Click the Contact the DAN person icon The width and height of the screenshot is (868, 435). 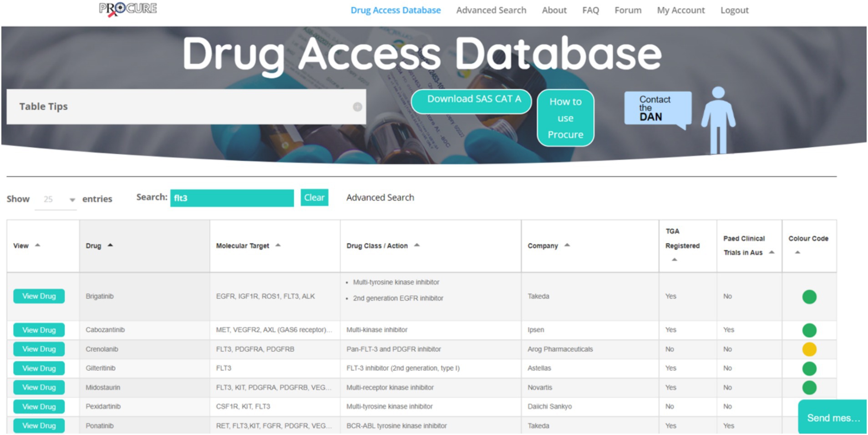(x=718, y=120)
